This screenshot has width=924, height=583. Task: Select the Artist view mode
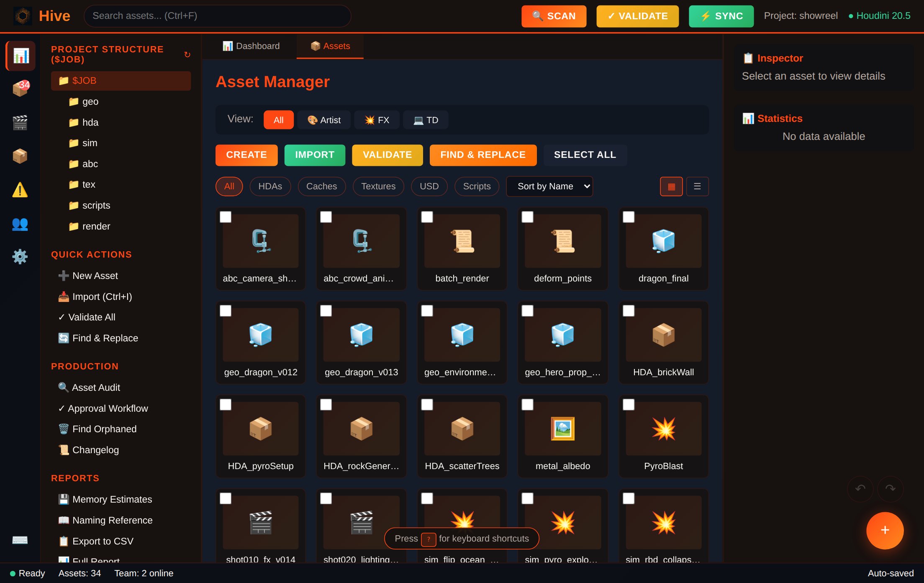[324, 120]
